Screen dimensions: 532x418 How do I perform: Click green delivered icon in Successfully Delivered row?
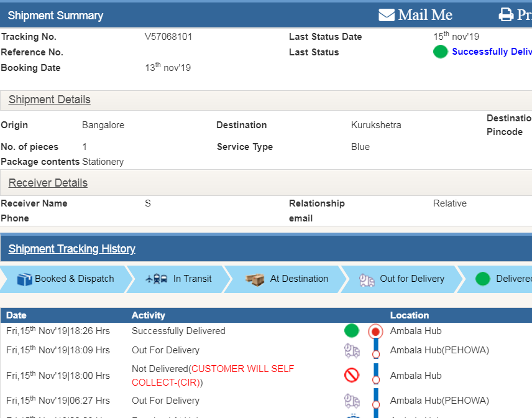coord(352,331)
